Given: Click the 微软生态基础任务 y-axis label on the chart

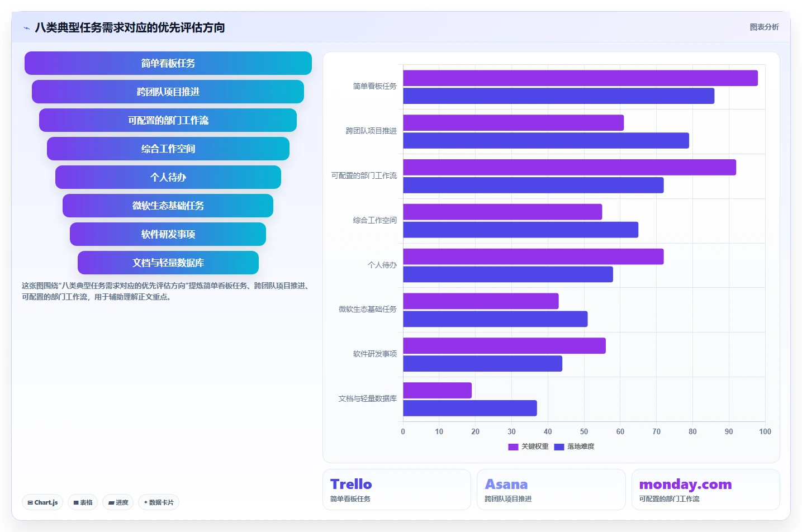Looking at the screenshot, I should coord(367,309).
